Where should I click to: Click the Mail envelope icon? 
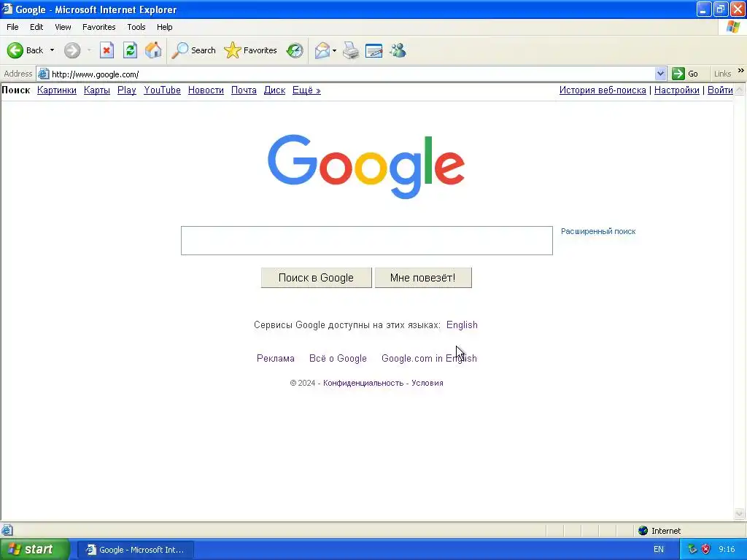(322, 50)
